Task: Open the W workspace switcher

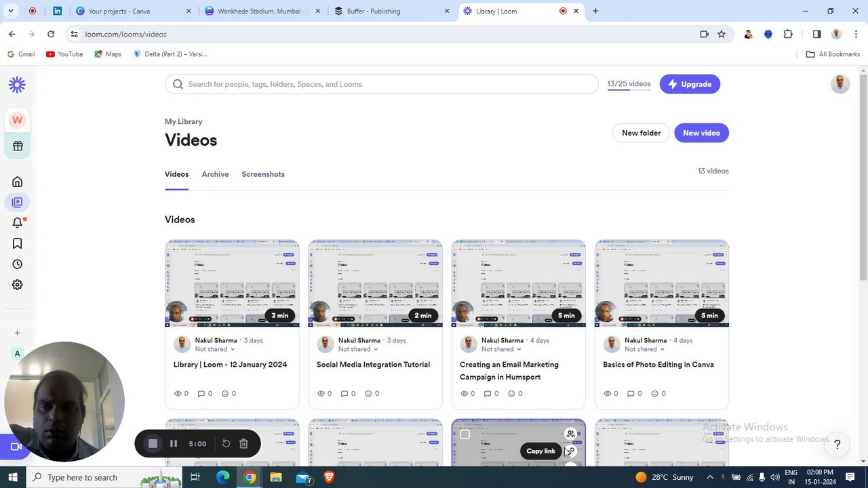Action: pyautogui.click(x=17, y=120)
